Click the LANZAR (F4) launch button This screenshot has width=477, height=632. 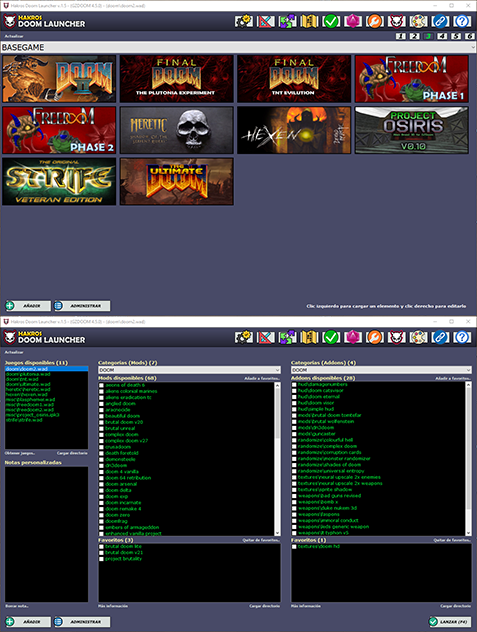click(450, 622)
